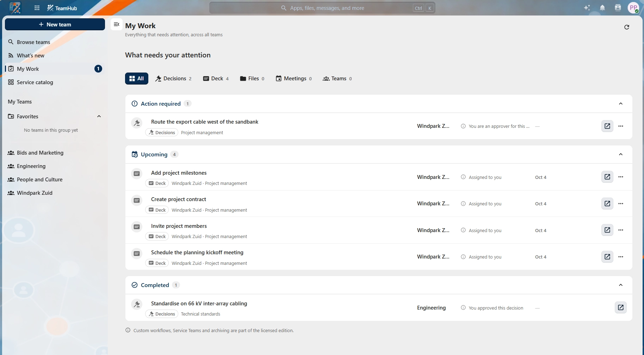The image size is (644, 355).
Task: Show more options for Schedule the planning kickoff meeting
Action: coord(621,257)
